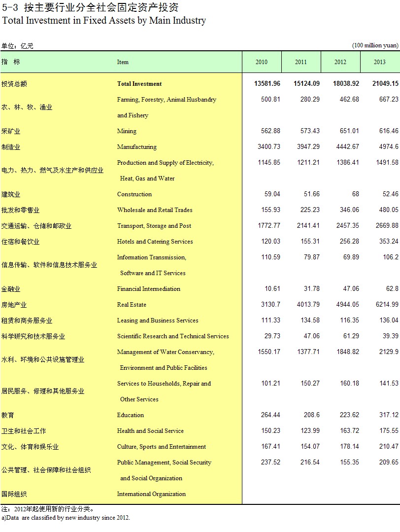Click 'Management of Water Conservancy,' label

(x=166, y=352)
